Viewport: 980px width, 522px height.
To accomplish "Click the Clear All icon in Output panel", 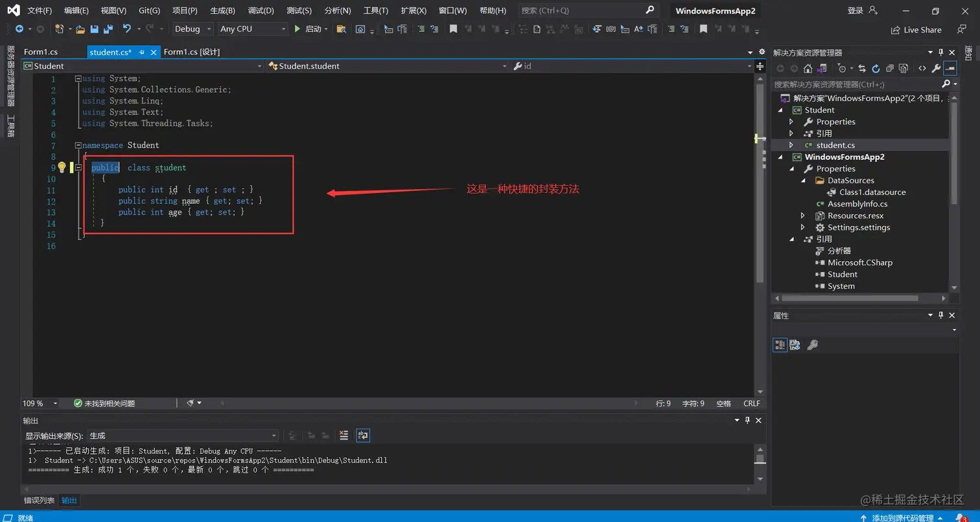I will point(344,435).
